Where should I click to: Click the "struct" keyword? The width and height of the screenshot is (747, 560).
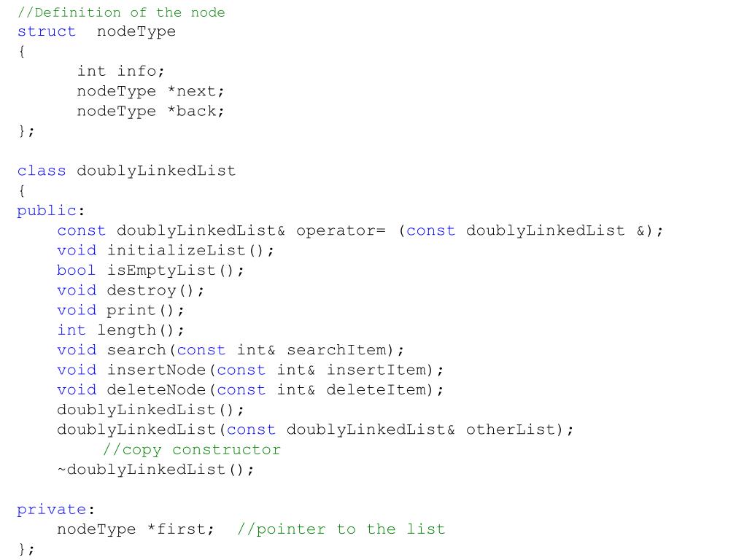click(47, 31)
